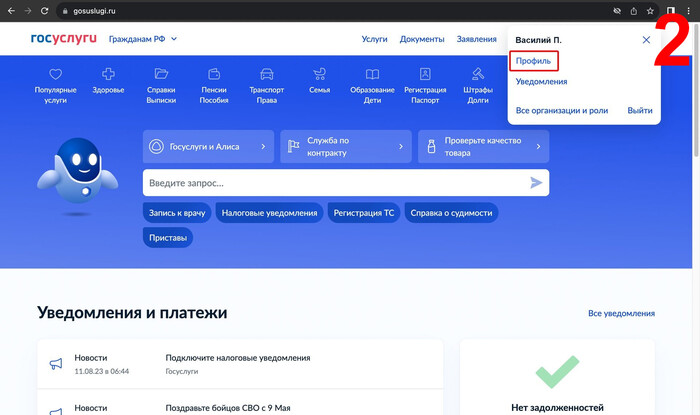Open the Все уведомления link
Viewport: 700px width, 415px height.
pos(621,313)
